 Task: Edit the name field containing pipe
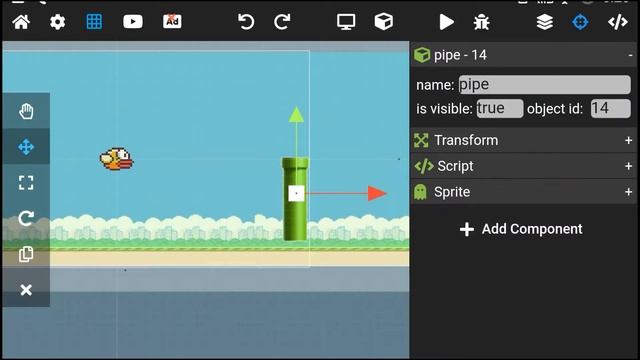544,84
